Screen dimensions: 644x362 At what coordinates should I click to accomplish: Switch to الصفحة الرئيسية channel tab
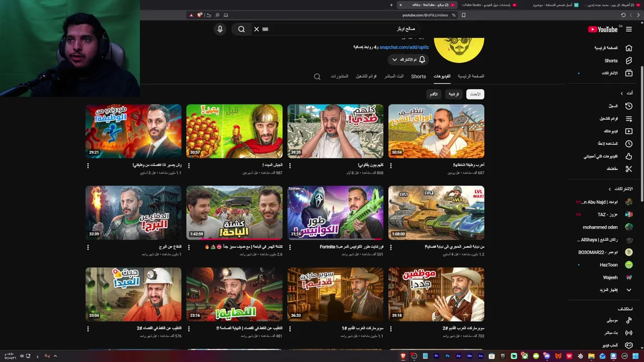point(471,76)
